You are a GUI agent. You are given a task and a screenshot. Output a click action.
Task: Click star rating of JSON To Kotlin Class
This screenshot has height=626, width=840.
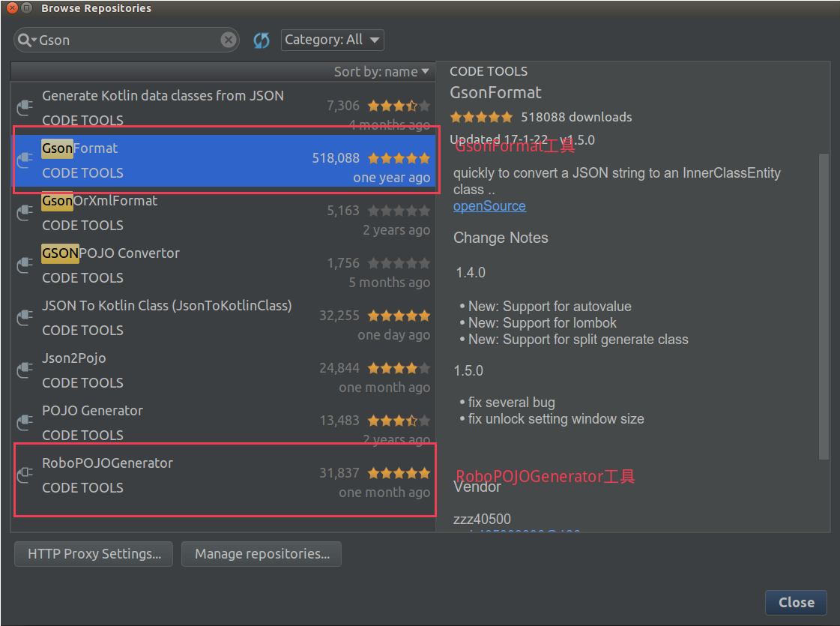pyautogui.click(x=399, y=316)
